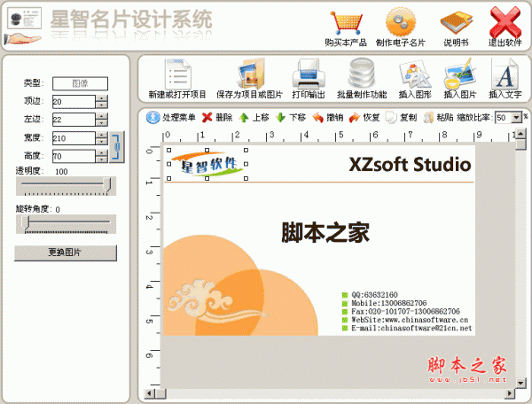Viewport: 532px width, 404px height.
Task: Click the app logo beside 星智名片设计系统
Action: tap(24, 26)
